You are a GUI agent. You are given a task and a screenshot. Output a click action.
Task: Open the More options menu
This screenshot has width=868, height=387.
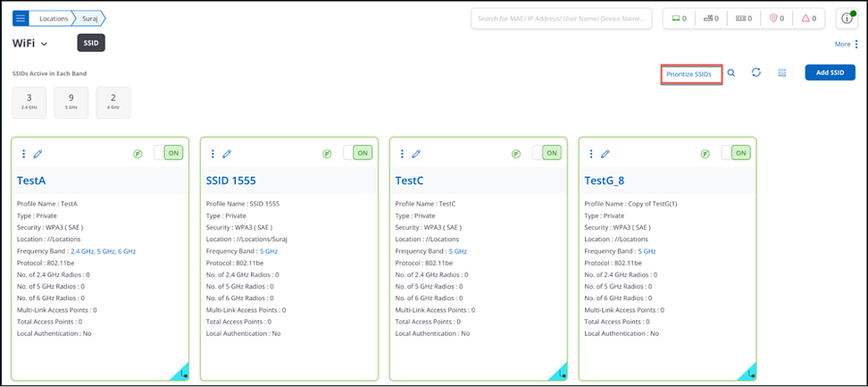(x=847, y=44)
